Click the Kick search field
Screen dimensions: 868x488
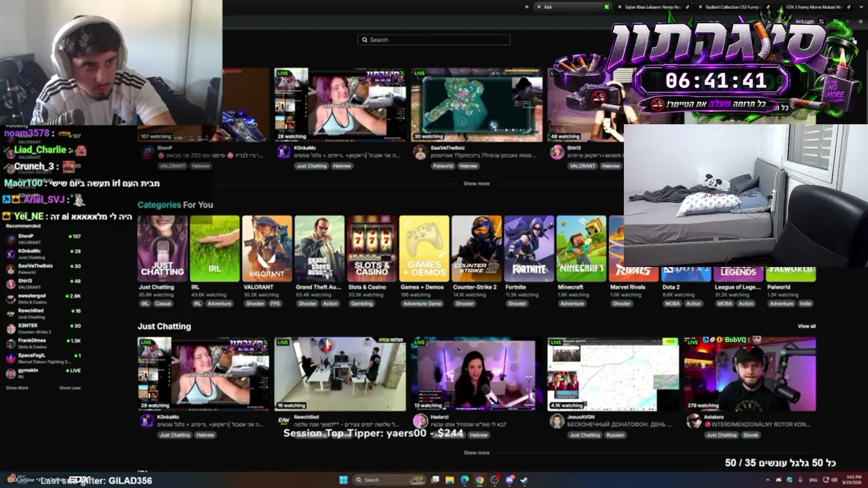point(434,40)
